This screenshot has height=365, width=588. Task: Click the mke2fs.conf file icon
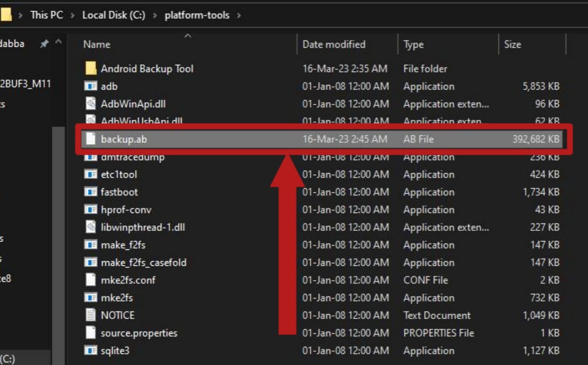(x=91, y=280)
